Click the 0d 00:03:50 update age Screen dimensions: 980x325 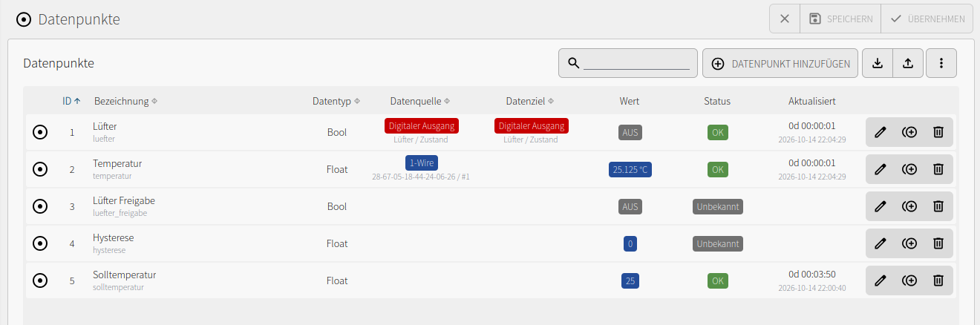(812, 275)
